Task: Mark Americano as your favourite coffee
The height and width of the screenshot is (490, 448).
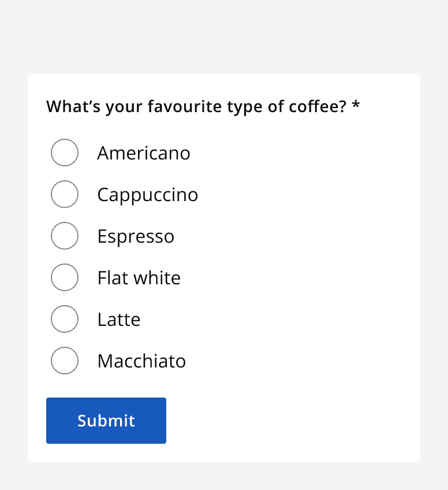Action: (65, 153)
